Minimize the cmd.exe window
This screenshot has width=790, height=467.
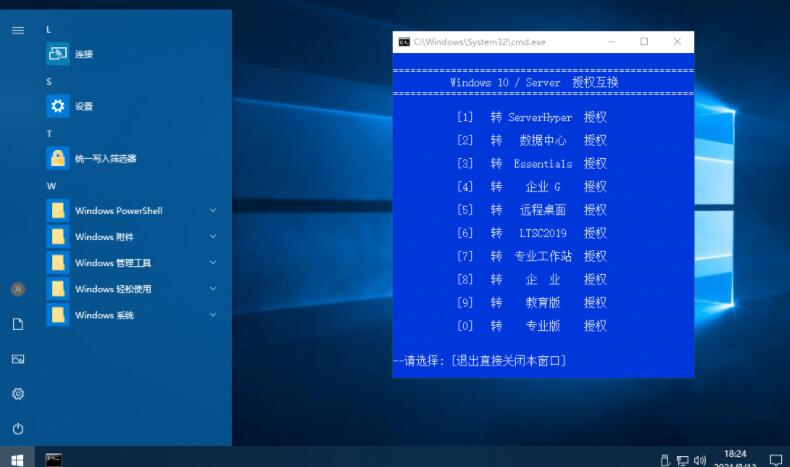(x=611, y=42)
